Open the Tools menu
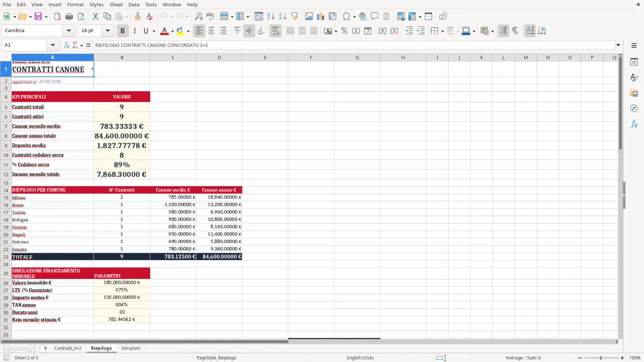 (151, 4)
